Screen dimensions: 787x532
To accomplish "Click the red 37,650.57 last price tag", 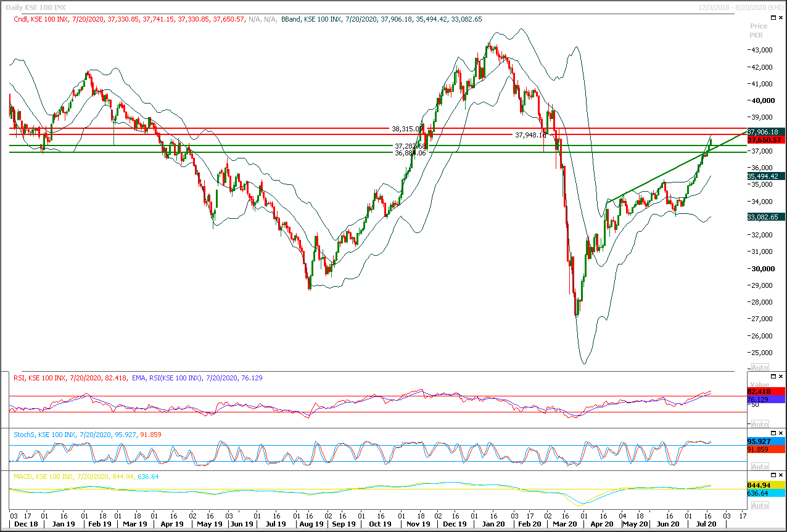I will (x=765, y=140).
